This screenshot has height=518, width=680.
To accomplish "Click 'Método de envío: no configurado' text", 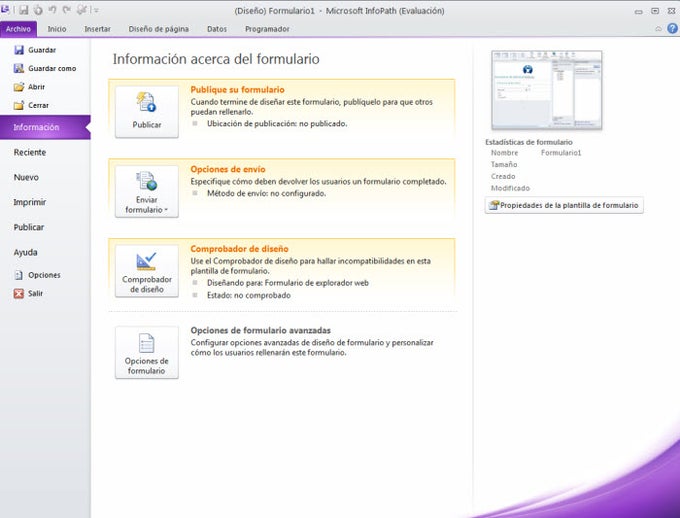I will 266,193.
